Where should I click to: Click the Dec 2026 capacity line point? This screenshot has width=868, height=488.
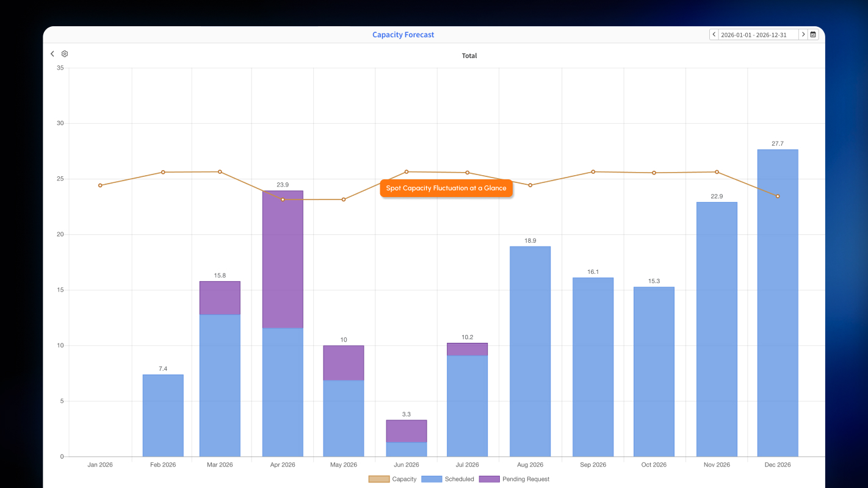click(x=778, y=196)
